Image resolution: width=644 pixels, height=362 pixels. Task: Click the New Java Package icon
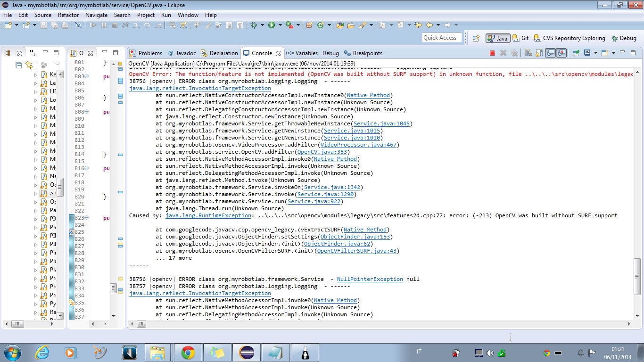pos(309,25)
